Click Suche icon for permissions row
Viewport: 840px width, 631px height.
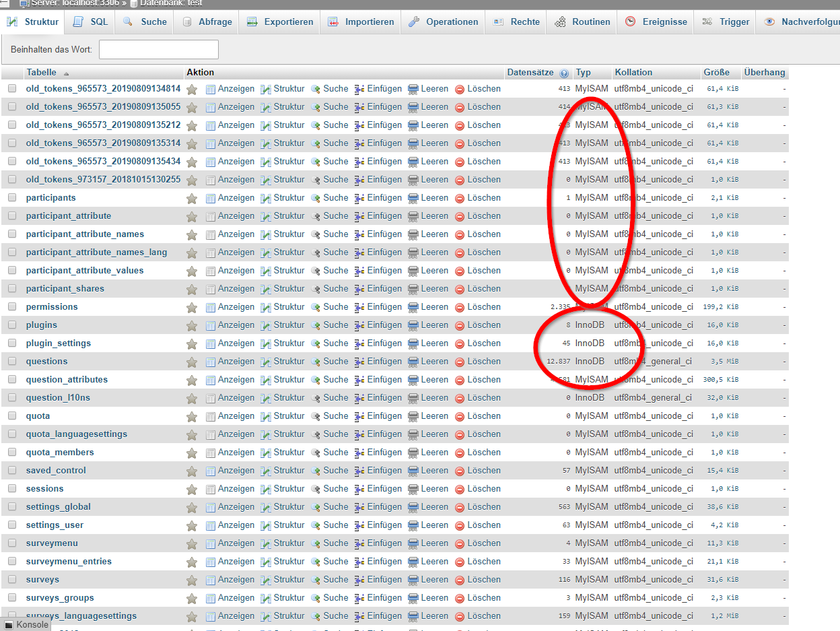[x=316, y=307]
